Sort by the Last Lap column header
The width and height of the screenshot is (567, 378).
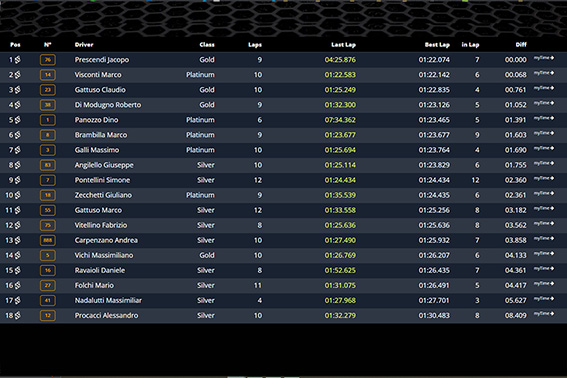point(344,45)
